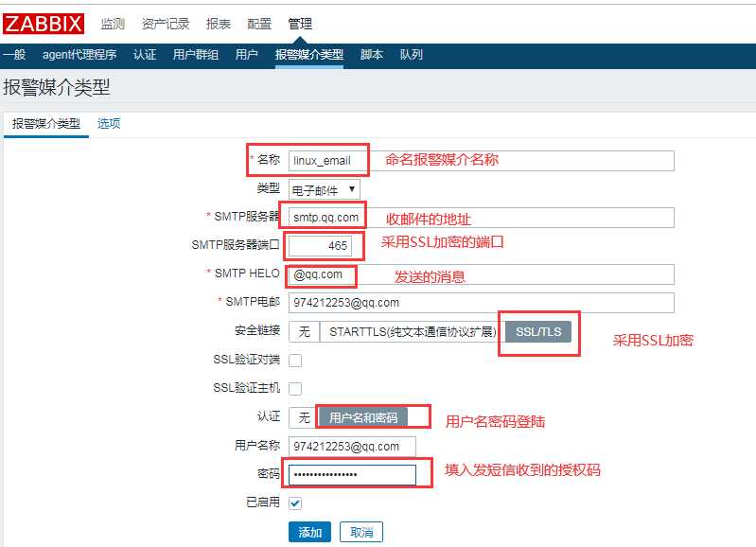Go to 用户 submenu
This screenshot has width=756, height=547.
[246, 55]
